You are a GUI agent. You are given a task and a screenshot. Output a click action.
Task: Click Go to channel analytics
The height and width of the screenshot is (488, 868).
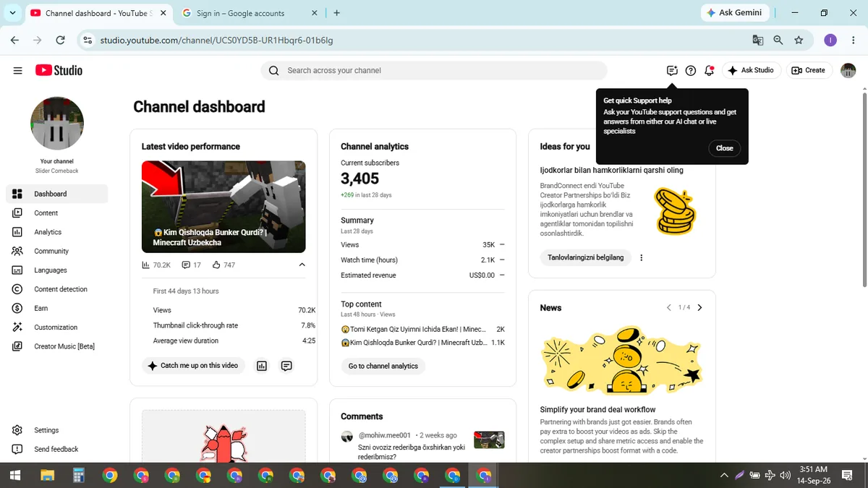[x=383, y=366]
